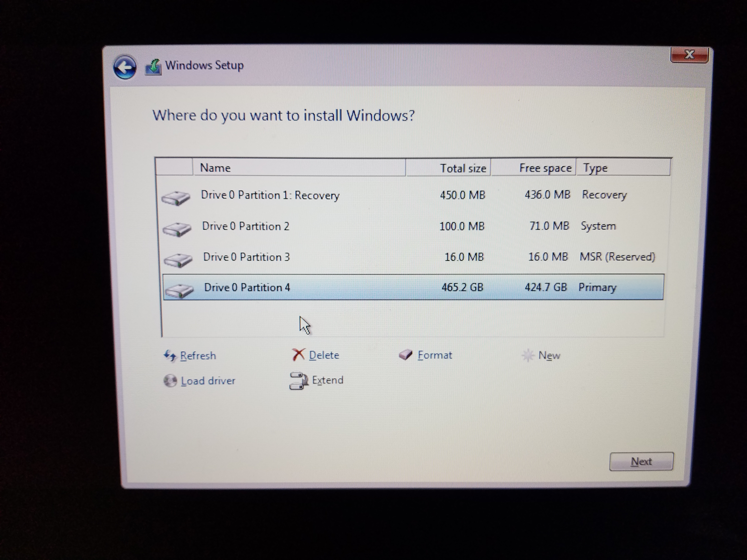The image size is (747, 560).
Task: Extend the selected partition
Action: coord(328,380)
